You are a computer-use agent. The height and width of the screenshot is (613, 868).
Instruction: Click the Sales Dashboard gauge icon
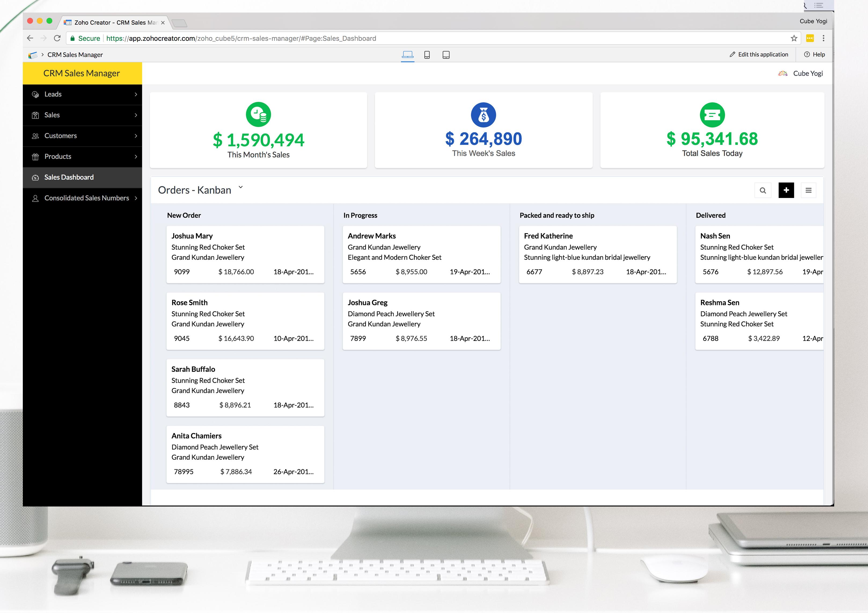tap(35, 178)
